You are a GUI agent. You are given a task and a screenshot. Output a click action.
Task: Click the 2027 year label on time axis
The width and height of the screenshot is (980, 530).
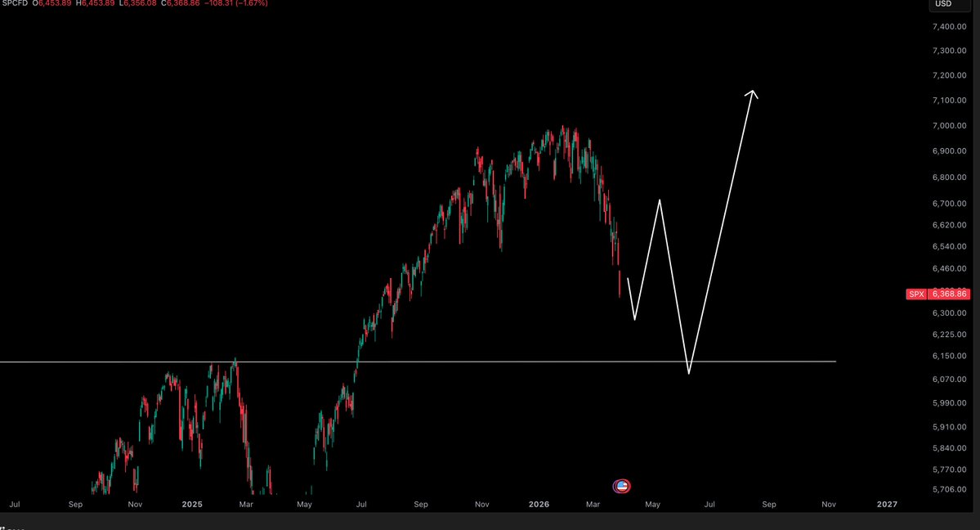point(887,505)
